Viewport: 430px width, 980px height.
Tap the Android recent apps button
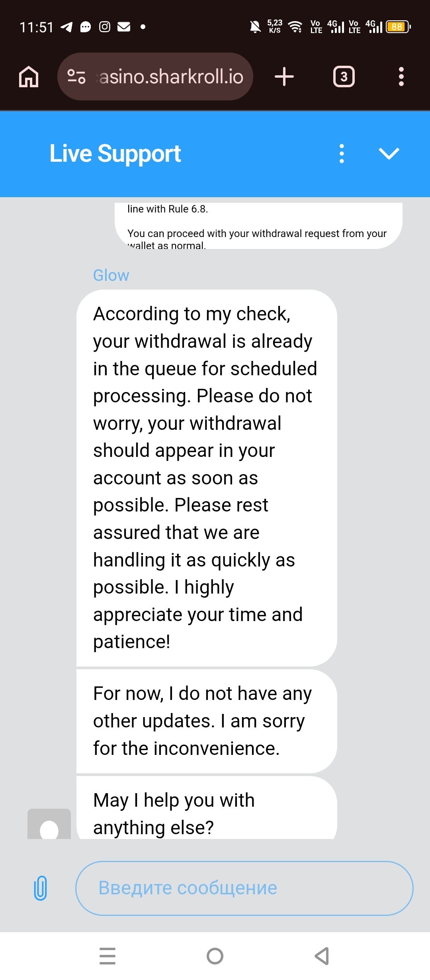click(107, 956)
